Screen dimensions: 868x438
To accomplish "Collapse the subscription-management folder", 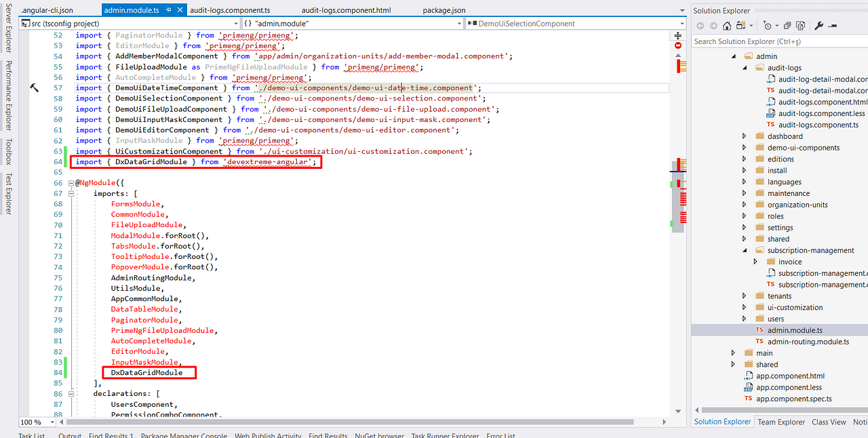I will 745,250.
